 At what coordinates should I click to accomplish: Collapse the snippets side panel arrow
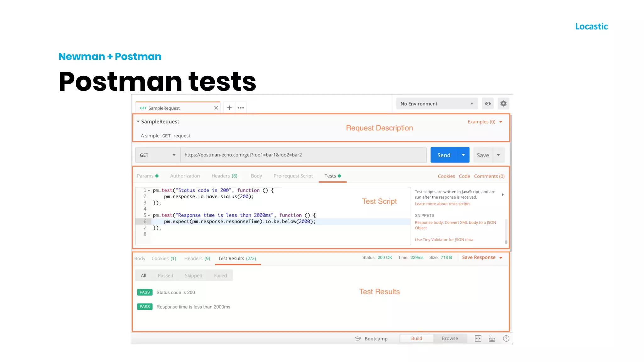tap(503, 195)
